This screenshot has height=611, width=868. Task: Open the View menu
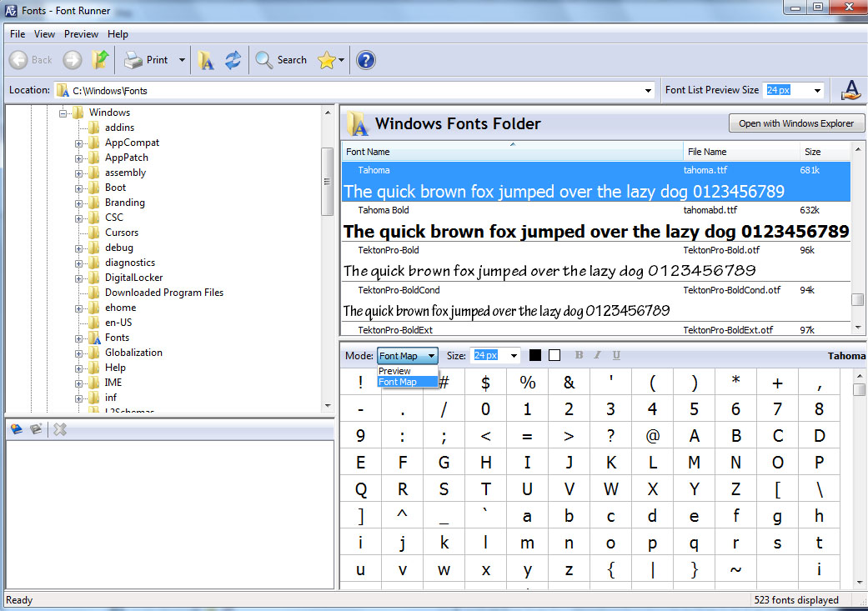point(44,34)
